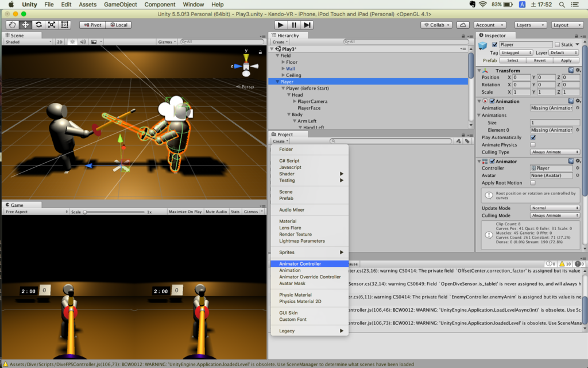Uncheck Play Automatically
The width and height of the screenshot is (588, 368).
533,137
